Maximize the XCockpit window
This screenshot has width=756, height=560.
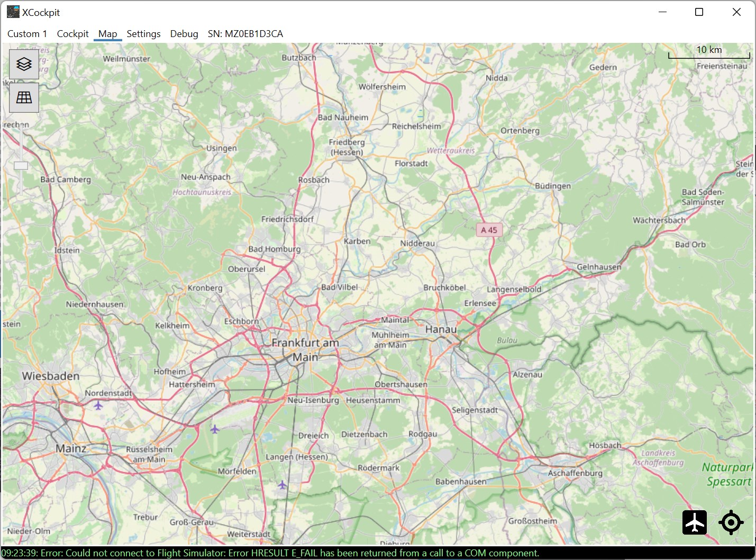tap(699, 12)
